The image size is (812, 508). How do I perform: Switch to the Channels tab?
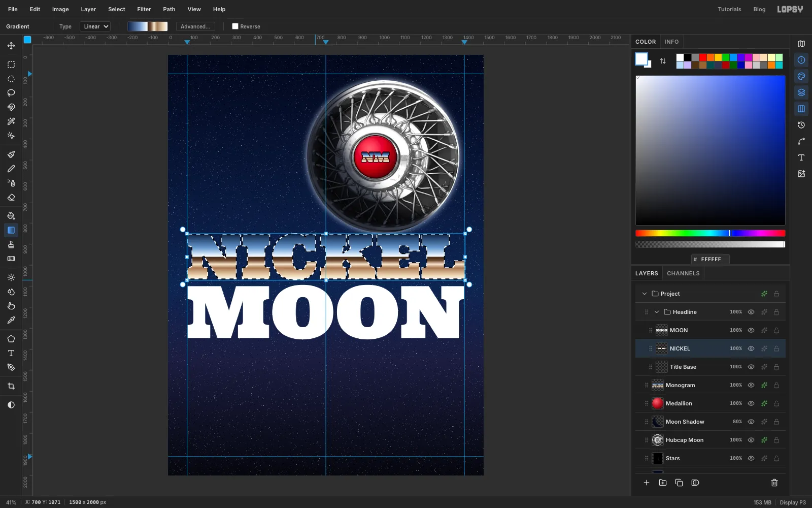pos(683,273)
